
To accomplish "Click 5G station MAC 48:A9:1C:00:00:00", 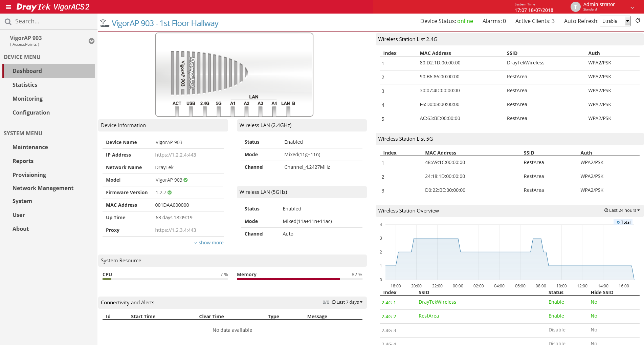I will (x=445, y=162).
